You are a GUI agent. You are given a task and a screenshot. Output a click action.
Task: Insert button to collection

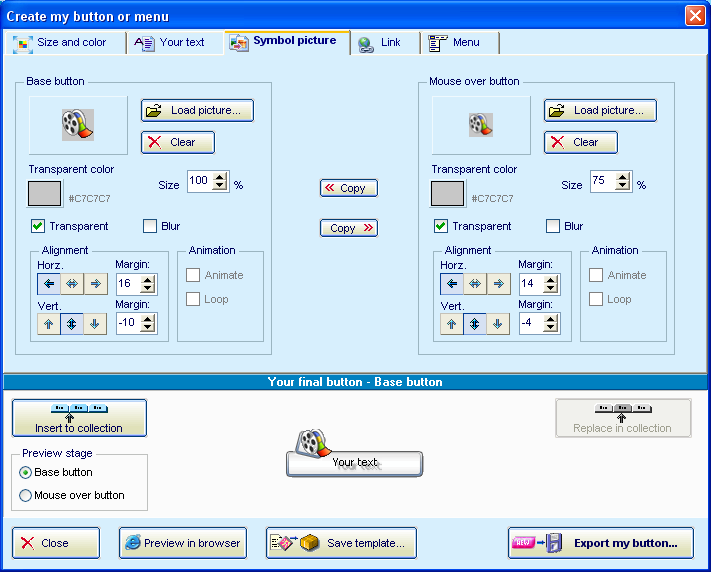79,418
